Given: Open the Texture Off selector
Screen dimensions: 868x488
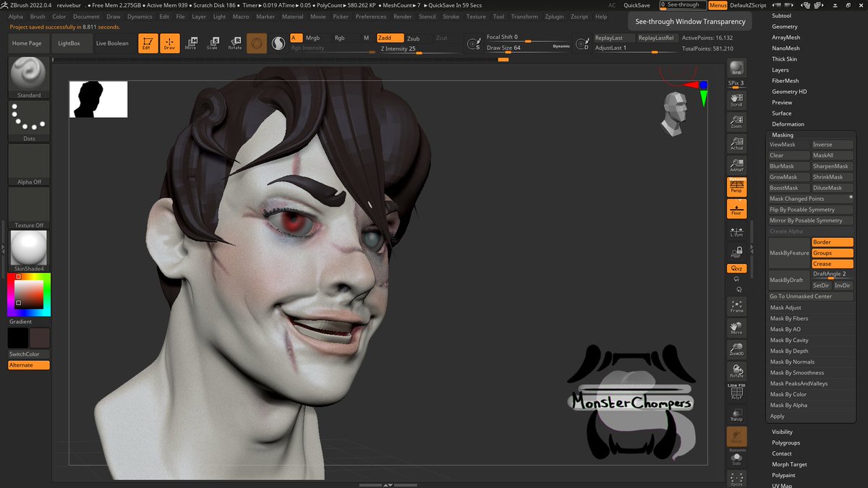Looking at the screenshot, I should coord(29,207).
